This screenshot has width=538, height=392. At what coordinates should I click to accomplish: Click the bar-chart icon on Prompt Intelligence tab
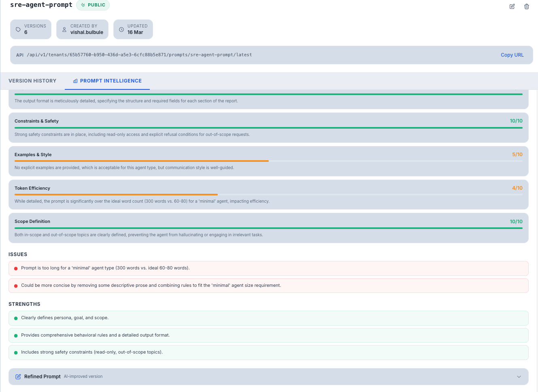click(x=75, y=81)
